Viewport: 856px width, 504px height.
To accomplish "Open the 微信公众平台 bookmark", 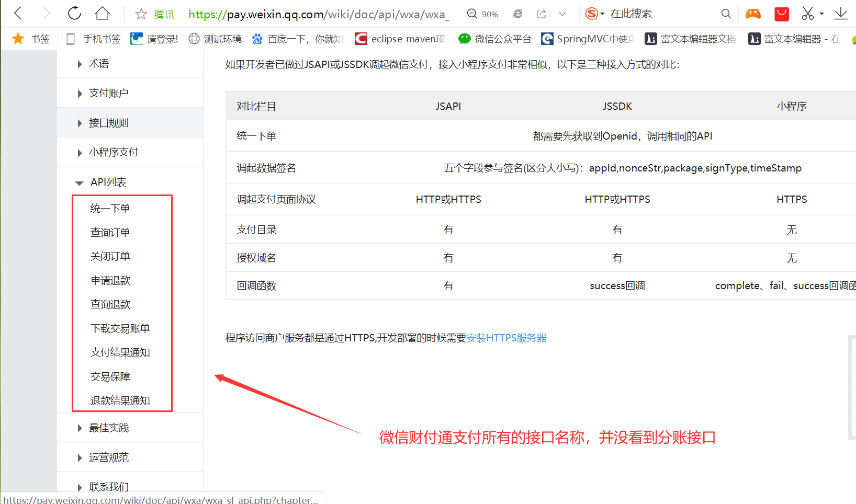I will pyautogui.click(x=495, y=39).
